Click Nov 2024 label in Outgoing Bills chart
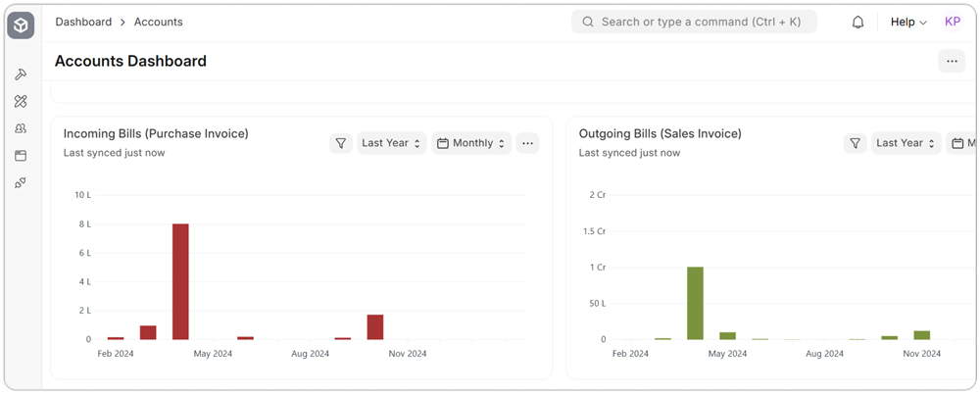This screenshot has height=394, width=980. [x=922, y=354]
